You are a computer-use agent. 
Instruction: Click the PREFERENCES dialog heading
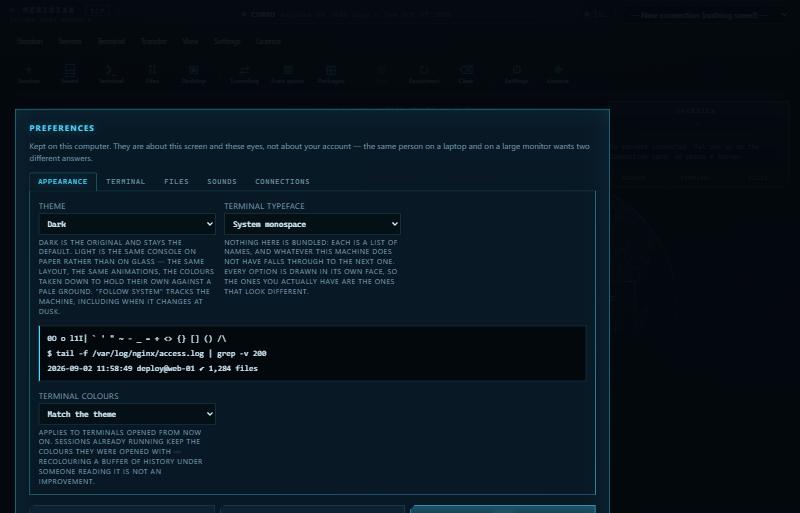62,128
